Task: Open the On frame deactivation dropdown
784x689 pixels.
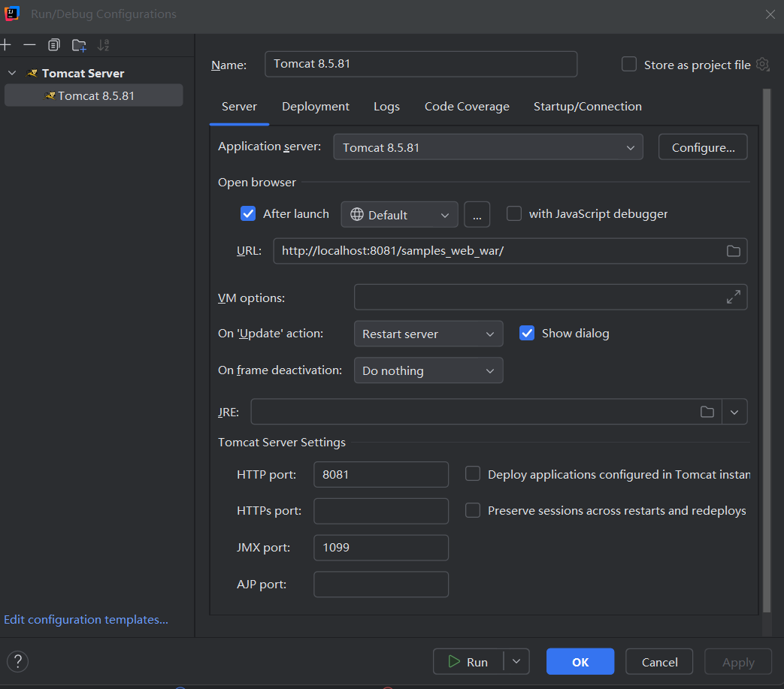Action: pos(428,370)
